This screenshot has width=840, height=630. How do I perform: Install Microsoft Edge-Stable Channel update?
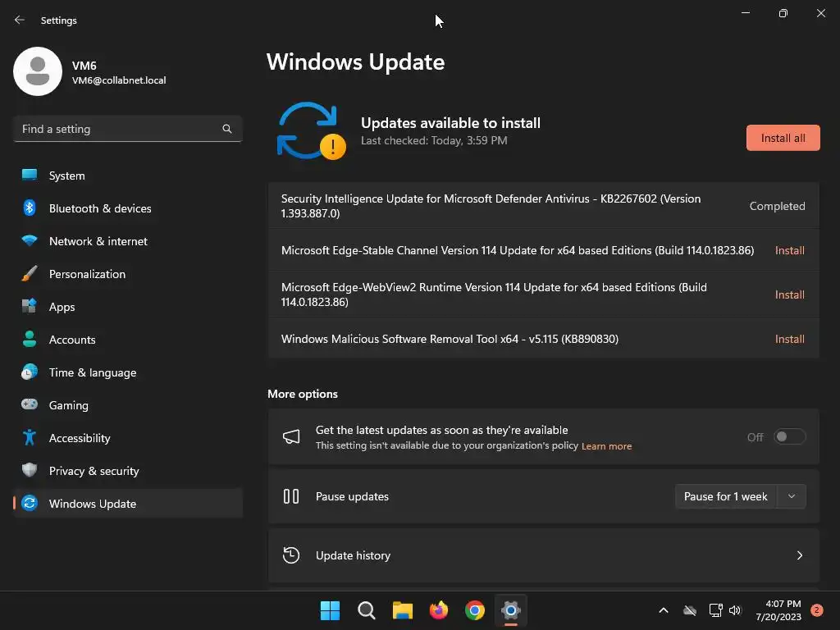point(790,250)
